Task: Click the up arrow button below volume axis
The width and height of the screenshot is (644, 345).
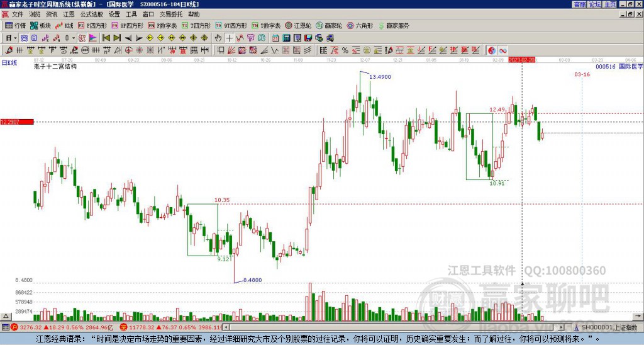Action: [x=6, y=316]
